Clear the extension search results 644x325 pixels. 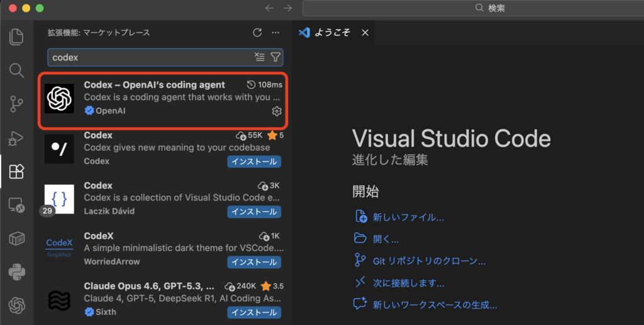260,57
